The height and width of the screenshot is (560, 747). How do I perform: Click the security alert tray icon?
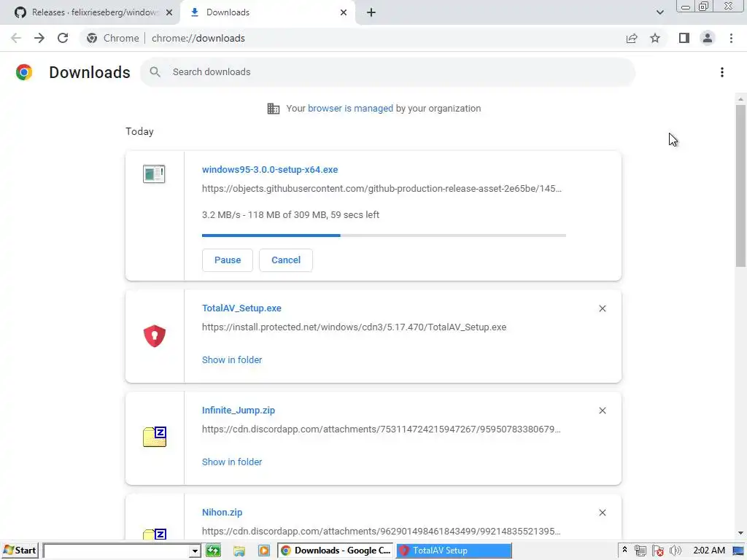pyautogui.click(x=658, y=551)
